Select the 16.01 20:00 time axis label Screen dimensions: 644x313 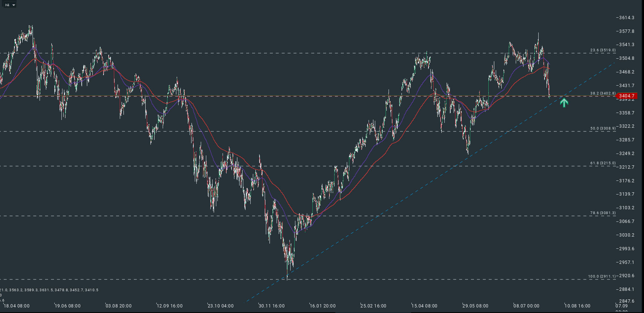tap(323, 306)
